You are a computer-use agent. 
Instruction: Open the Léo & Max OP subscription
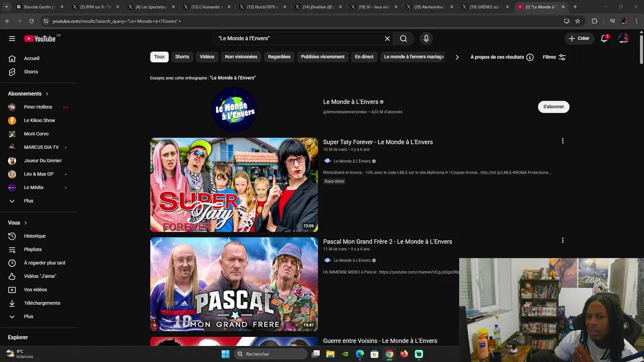[39, 174]
